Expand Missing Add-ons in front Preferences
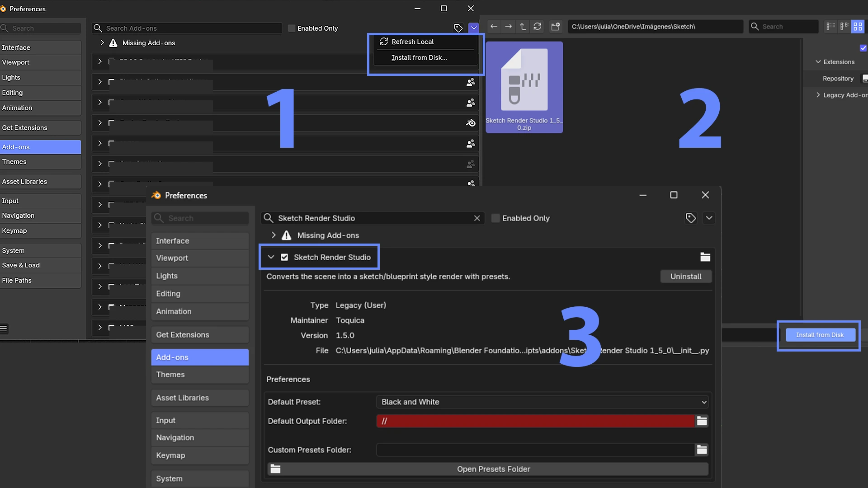The height and width of the screenshot is (488, 868). coord(274,235)
